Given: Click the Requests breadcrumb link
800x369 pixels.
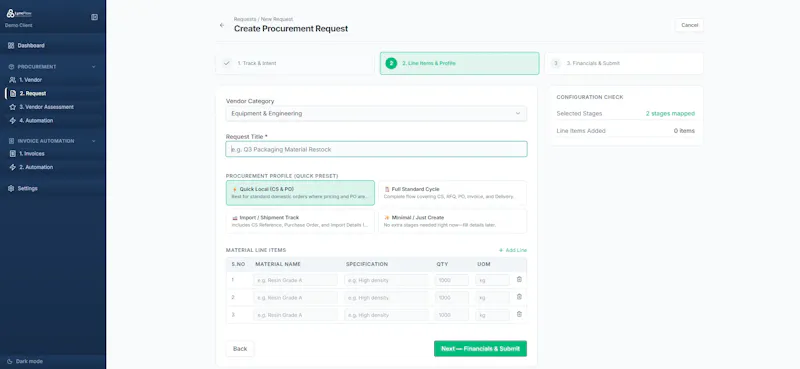Looking at the screenshot, I should (245, 19).
